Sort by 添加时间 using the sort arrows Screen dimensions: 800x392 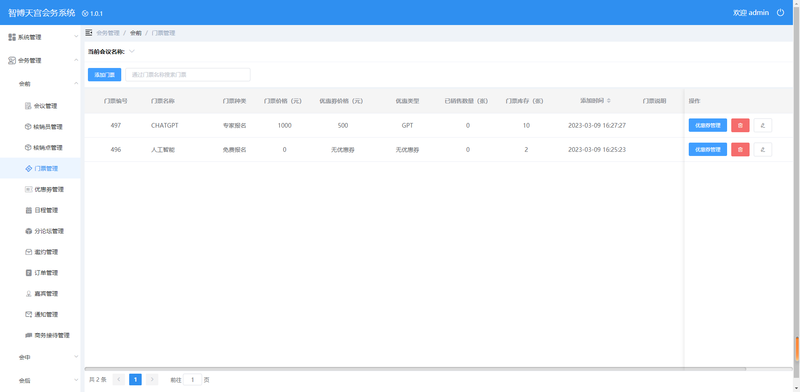[609, 101]
